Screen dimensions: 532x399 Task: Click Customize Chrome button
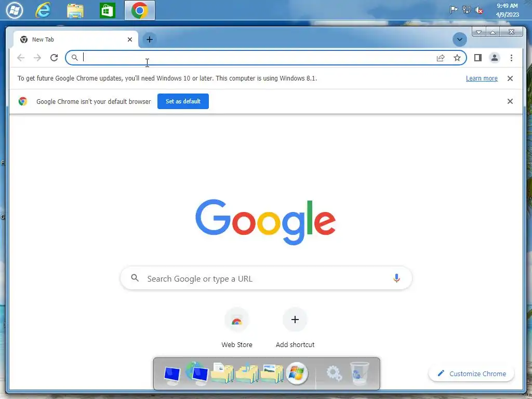[472, 374]
